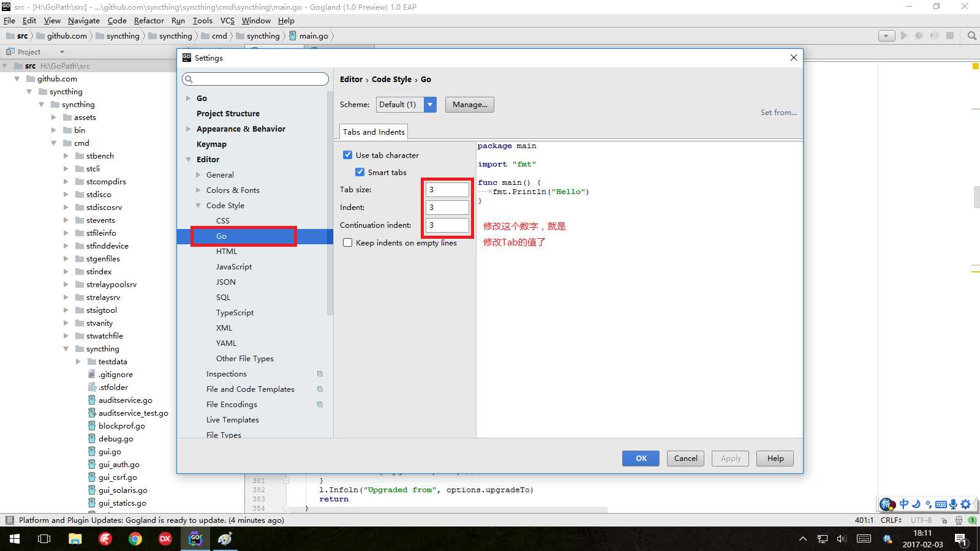Click project-level icon beside File Encodings
This screenshot has width=980, height=551.
click(320, 404)
